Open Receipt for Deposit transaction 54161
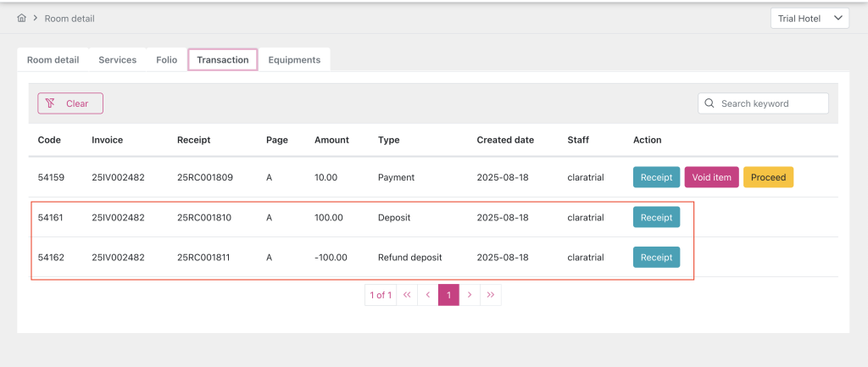The height and width of the screenshot is (367, 868). (x=656, y=218)
